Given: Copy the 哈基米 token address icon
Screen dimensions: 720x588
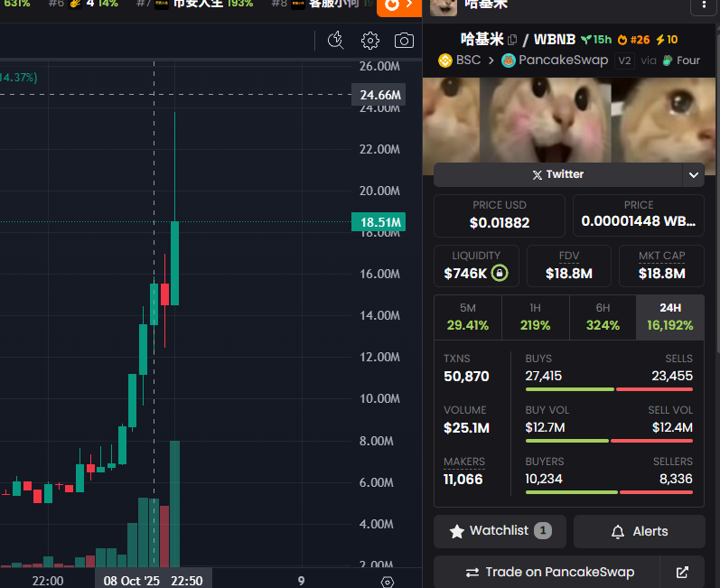Looking at the screenshot, I should (x=512, y=40).
